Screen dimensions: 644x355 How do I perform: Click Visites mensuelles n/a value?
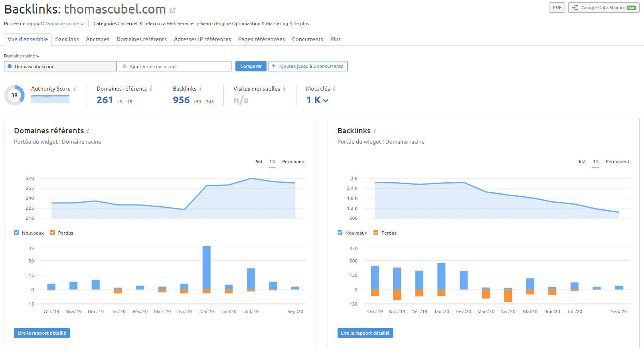pos(241,100)
